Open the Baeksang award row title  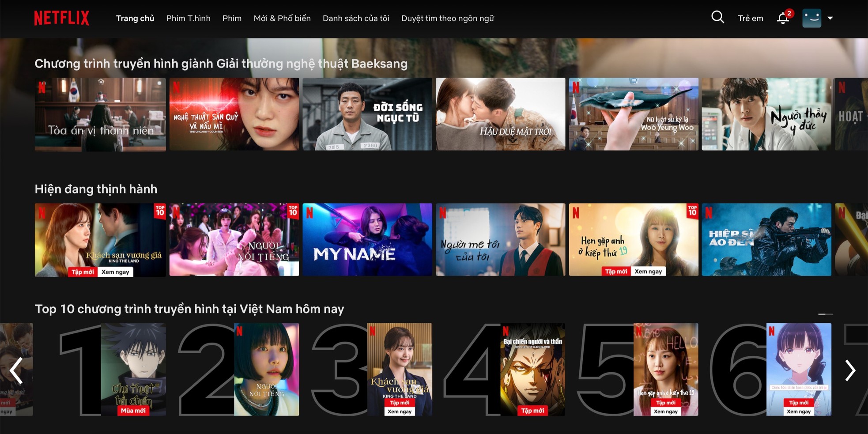[221, 64]
